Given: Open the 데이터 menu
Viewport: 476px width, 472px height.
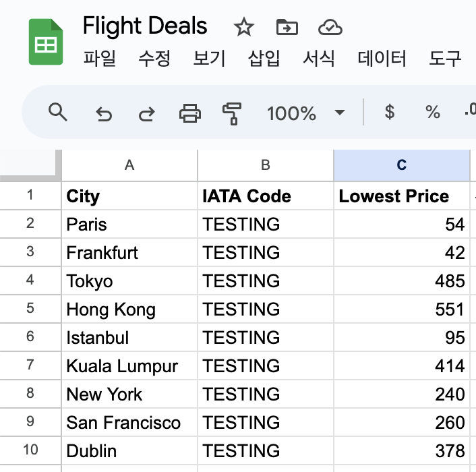Looking at the screenshot, I should point(382,59).
